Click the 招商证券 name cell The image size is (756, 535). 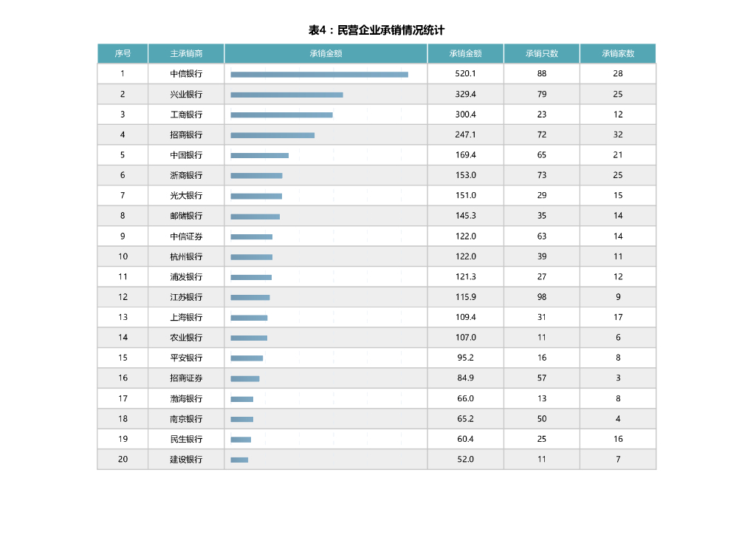(186, 378)
